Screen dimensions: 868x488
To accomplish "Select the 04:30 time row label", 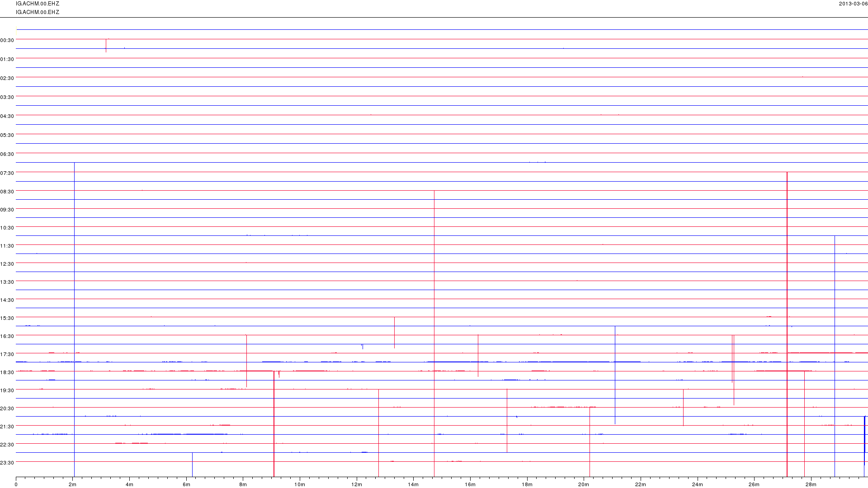I will click(7, 116).
